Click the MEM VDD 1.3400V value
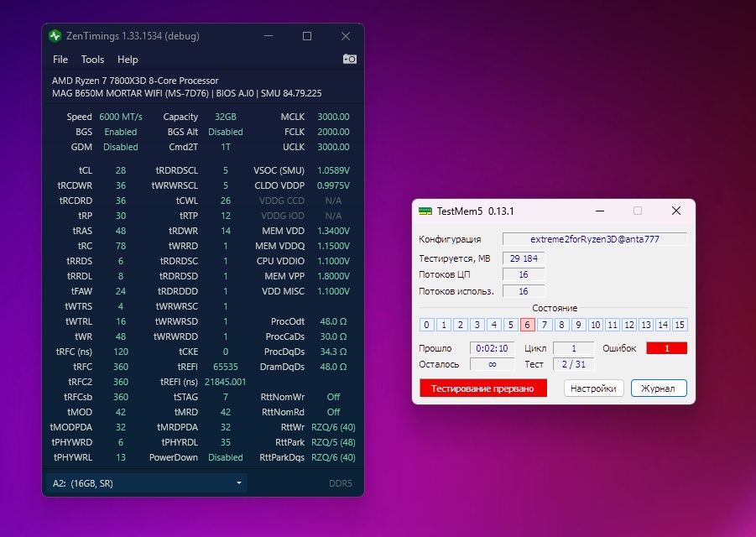The image size is (756, 537). pyautogui.click(x=333, y=231)
